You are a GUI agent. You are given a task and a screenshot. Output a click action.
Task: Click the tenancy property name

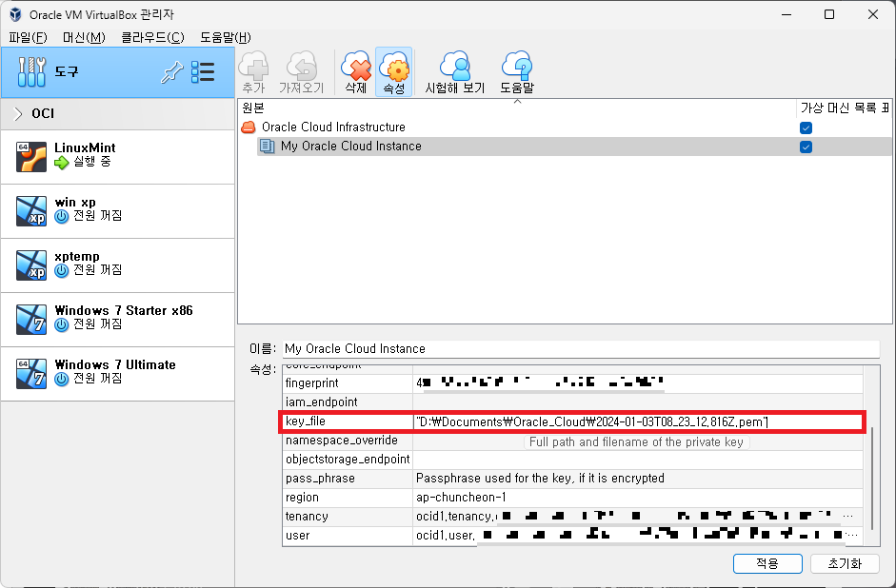coord(307,517)
